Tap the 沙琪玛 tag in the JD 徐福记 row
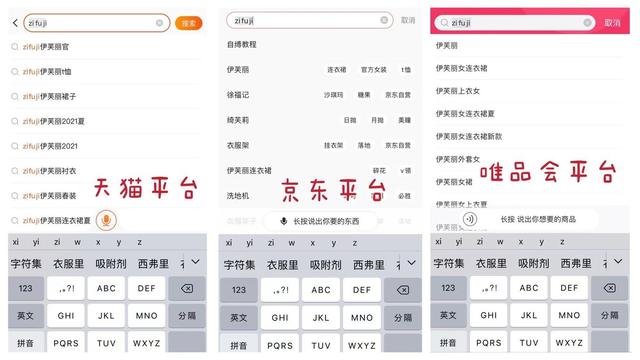640x360 pixels. tap(333, 95)
